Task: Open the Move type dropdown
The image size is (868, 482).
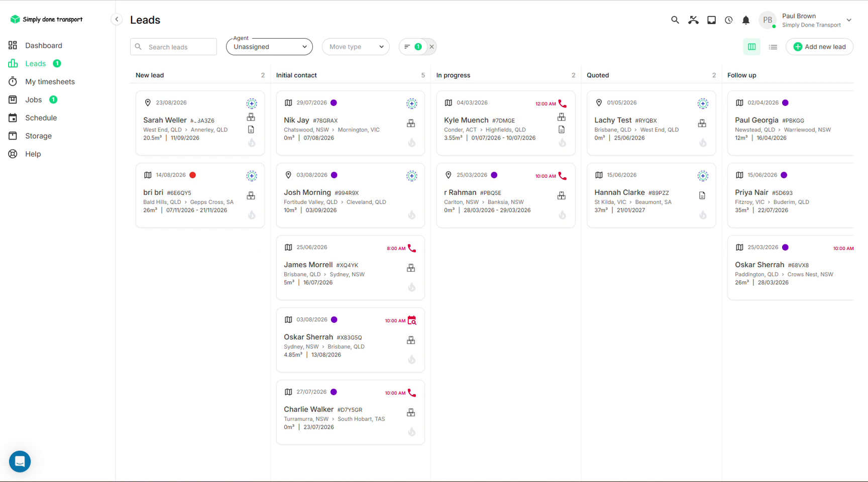Action: pyautogui.click(x=356, y=47)
